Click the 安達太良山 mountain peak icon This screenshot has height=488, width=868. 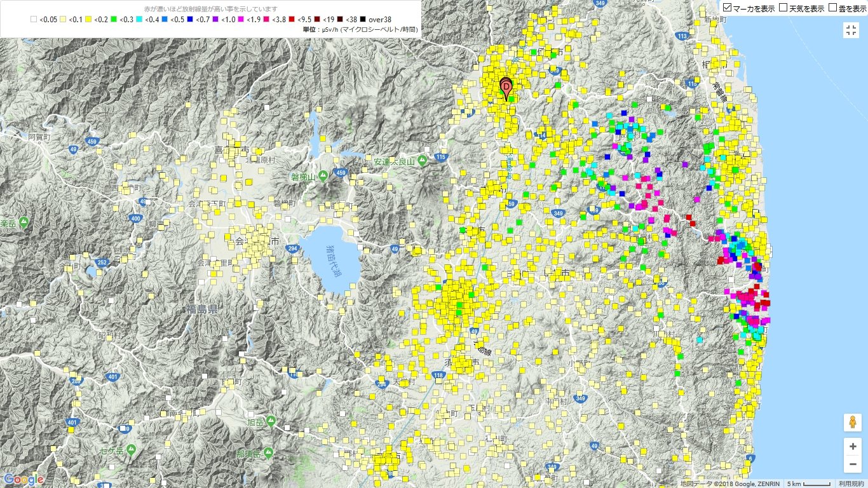point(422,161)
